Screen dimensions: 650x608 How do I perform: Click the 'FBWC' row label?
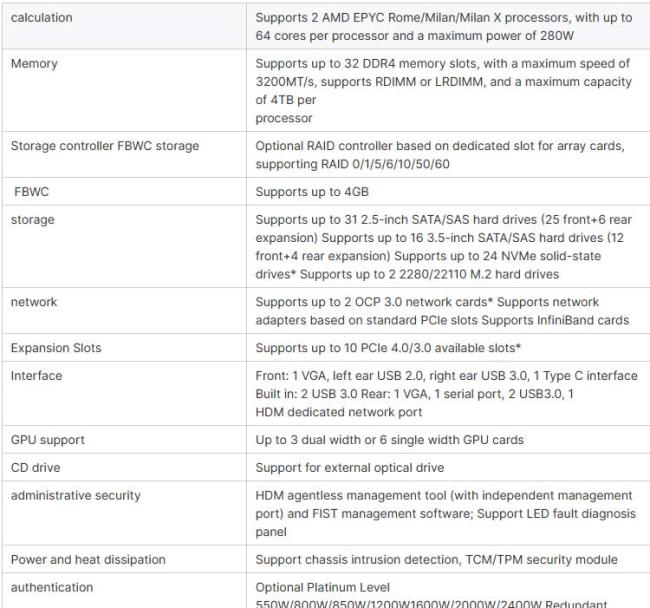pos(33,192)
